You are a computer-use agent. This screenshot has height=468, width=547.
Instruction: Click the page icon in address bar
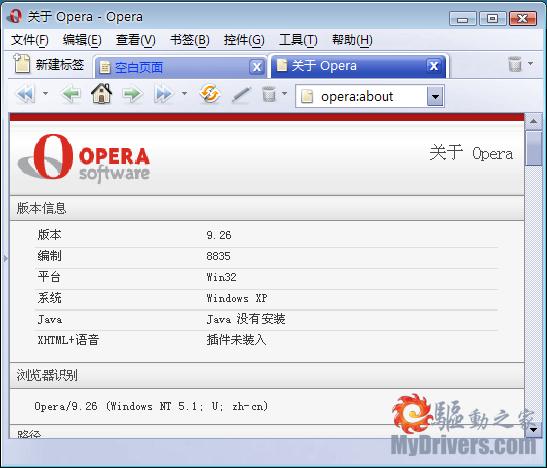(307, 96)
